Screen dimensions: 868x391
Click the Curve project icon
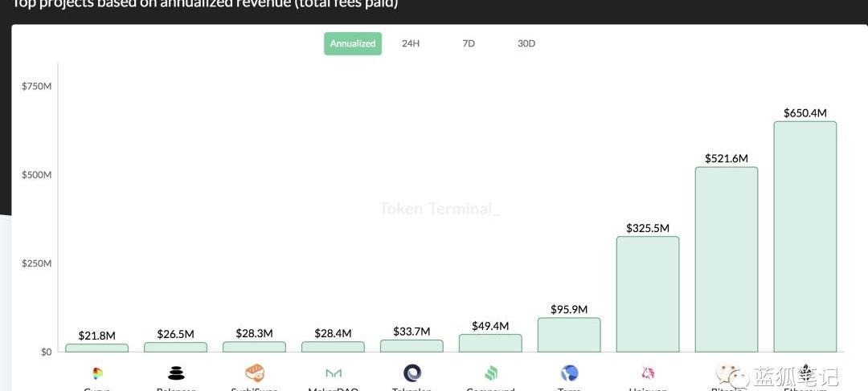pyautogui.click(x=97, y=373)
